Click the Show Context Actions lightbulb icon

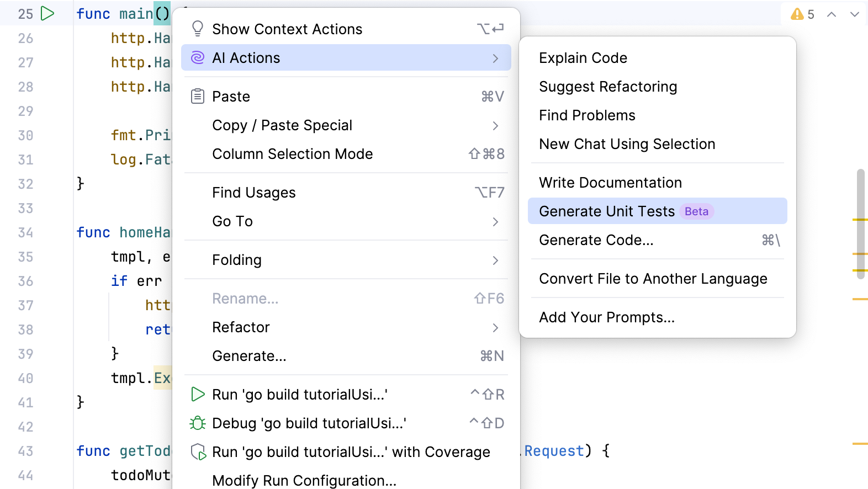click(x=197, y=28)
